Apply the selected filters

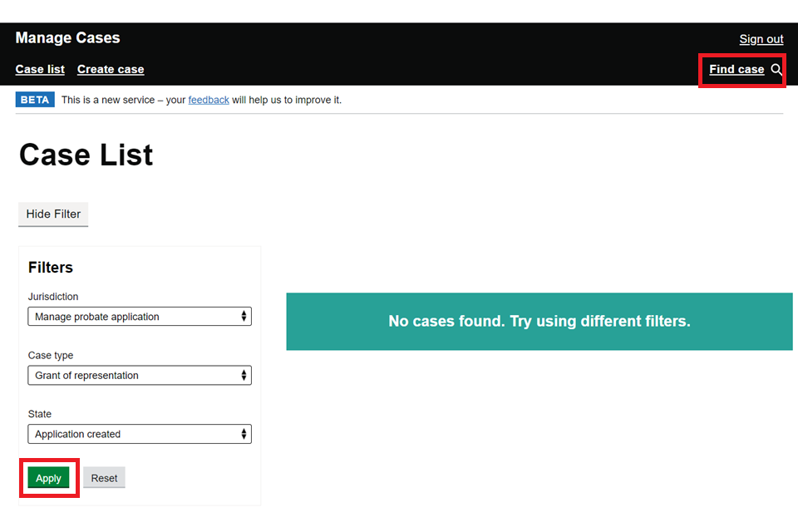48,478
